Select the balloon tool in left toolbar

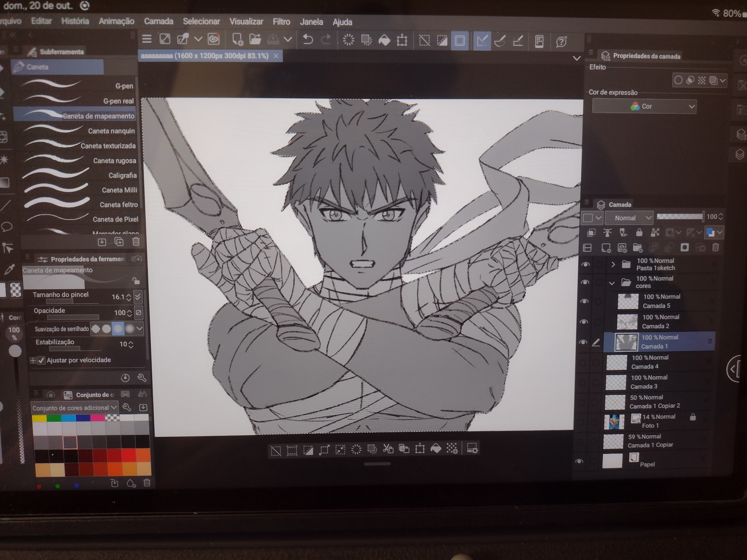tap(7, 227)
